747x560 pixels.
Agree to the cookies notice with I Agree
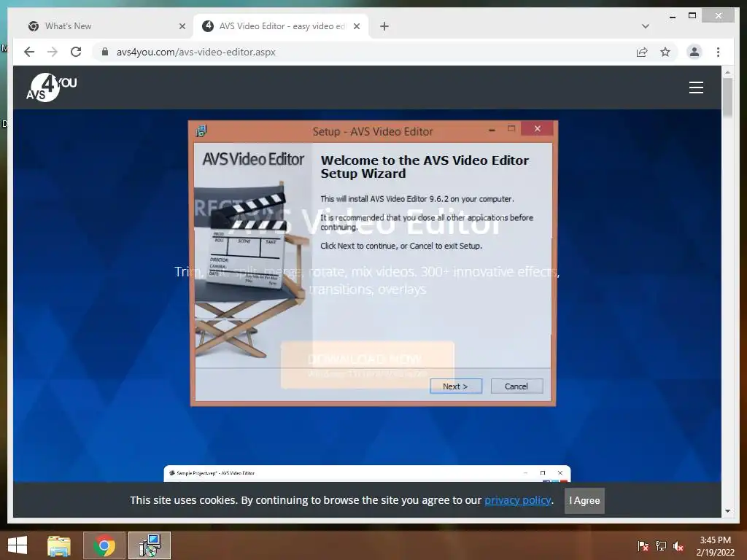(x=584, y=500)
